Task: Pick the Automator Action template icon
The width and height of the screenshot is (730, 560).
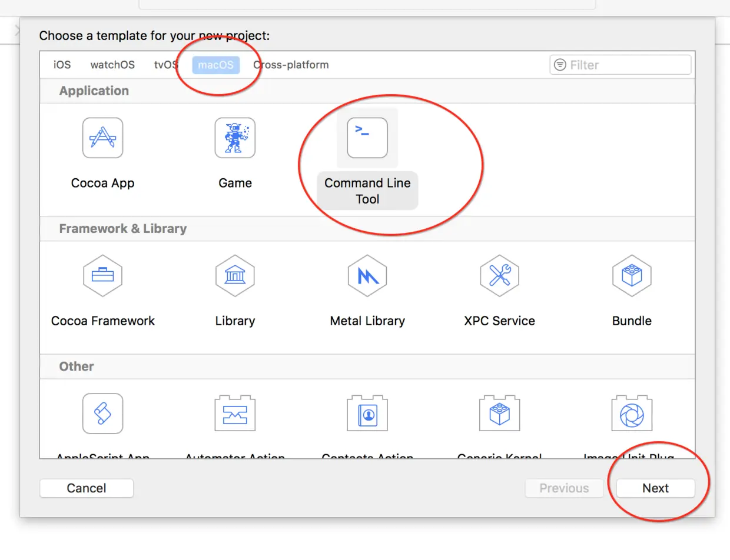Action: coord(235,414)
